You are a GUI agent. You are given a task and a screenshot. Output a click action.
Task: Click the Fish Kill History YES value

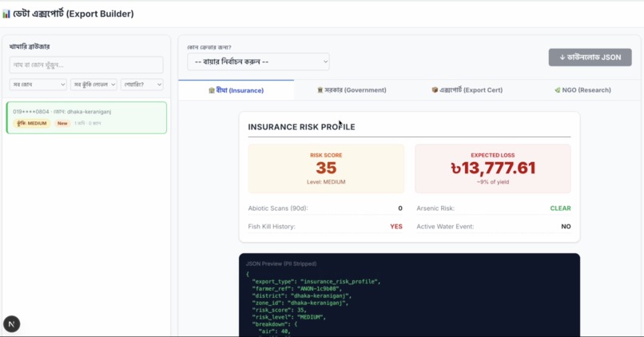(396, 226)
